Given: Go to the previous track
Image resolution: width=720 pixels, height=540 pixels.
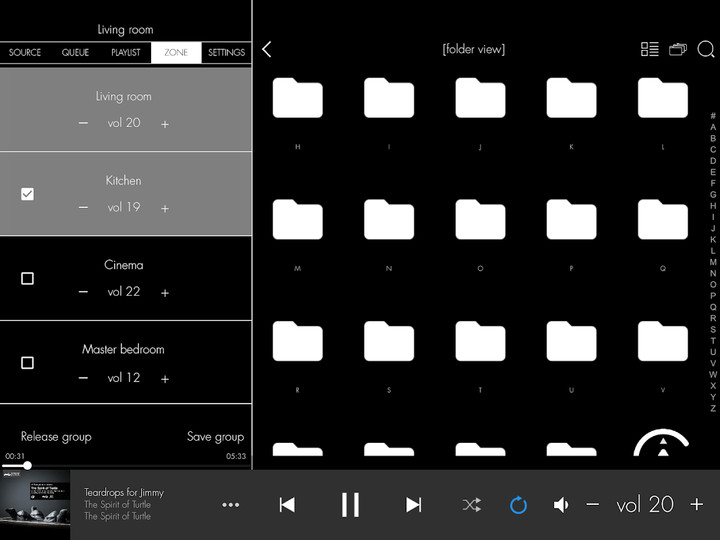Looking at the screenshot, I should 287,505.
